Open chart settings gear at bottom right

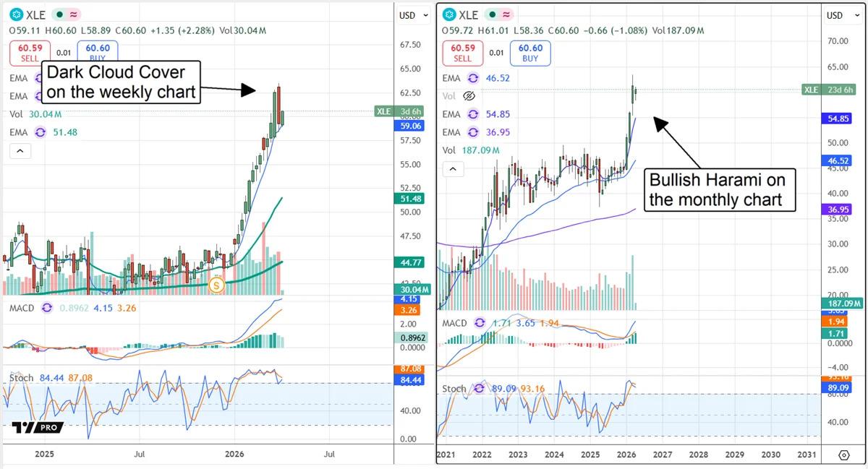click(x=843, y=455)
